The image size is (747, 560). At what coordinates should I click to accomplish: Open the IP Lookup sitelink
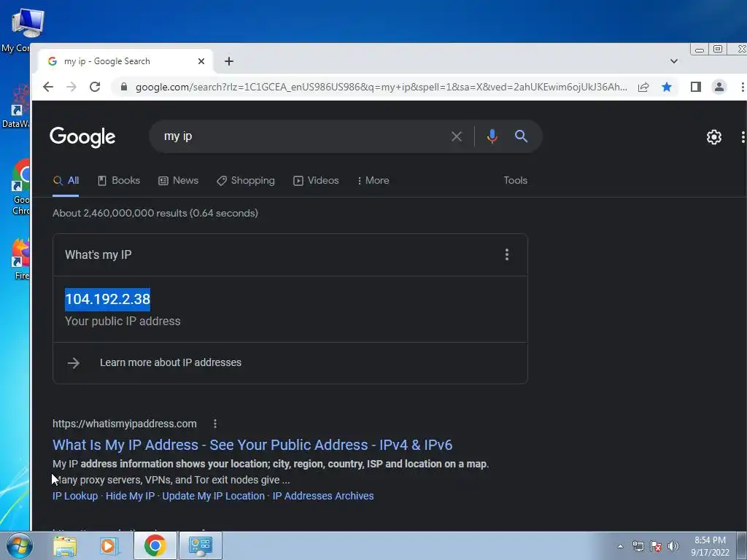click(75, 496)
